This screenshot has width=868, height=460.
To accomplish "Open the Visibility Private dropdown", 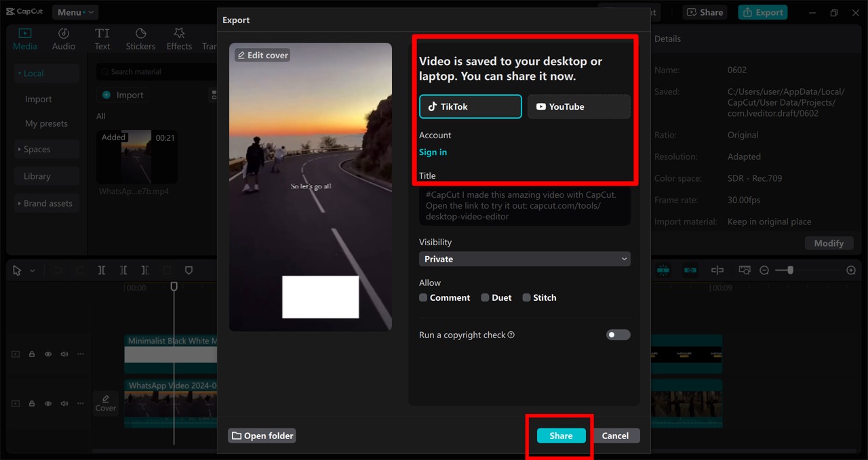I will 525,259.
